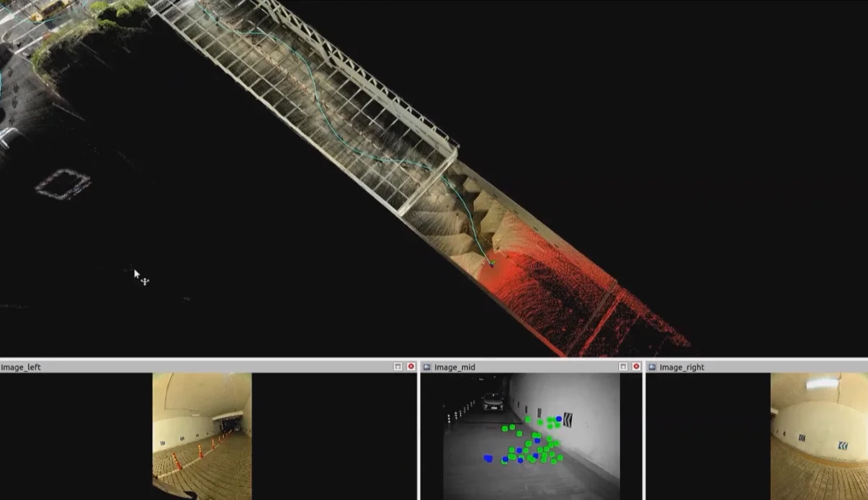
Task: Click the Image_right panel window icon
Action: (652, 367)
